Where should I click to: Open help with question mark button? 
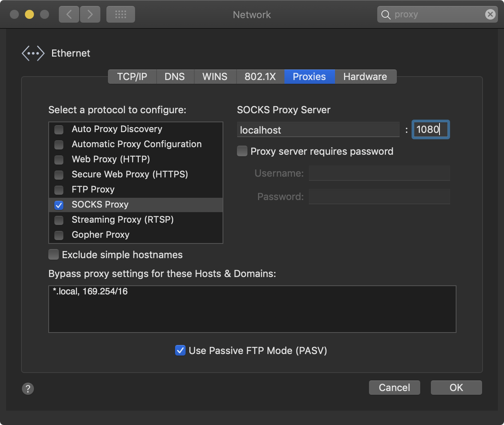point(28,388)
